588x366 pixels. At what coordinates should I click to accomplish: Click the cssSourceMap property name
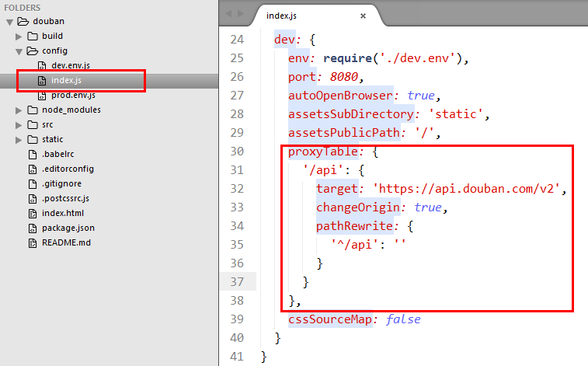tap(330, 319)
